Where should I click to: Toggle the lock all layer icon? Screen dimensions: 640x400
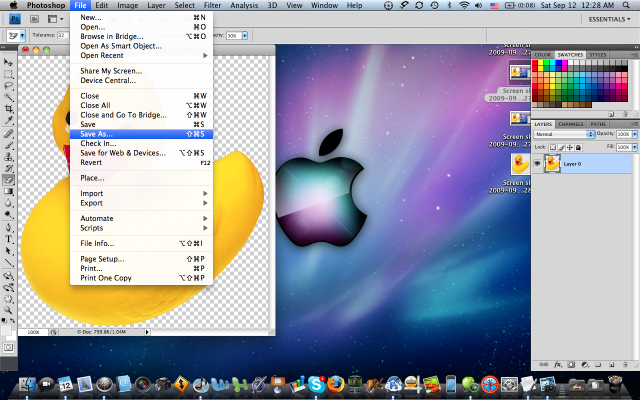578,146
